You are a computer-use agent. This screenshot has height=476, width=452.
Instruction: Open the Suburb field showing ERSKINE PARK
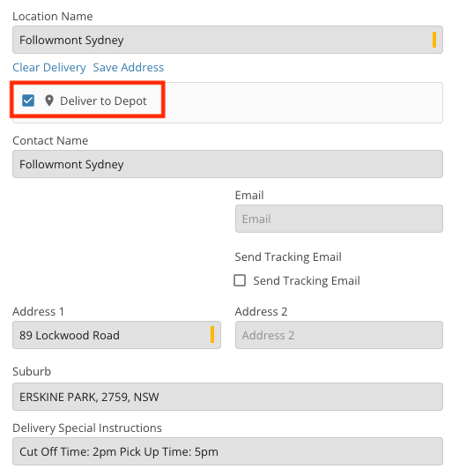(x=227, y=397)
